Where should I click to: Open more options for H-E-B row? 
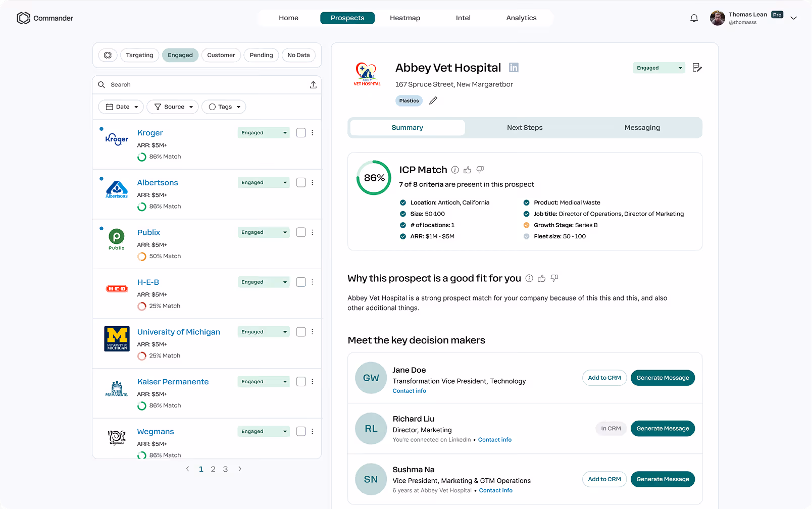tap(312, 282)
